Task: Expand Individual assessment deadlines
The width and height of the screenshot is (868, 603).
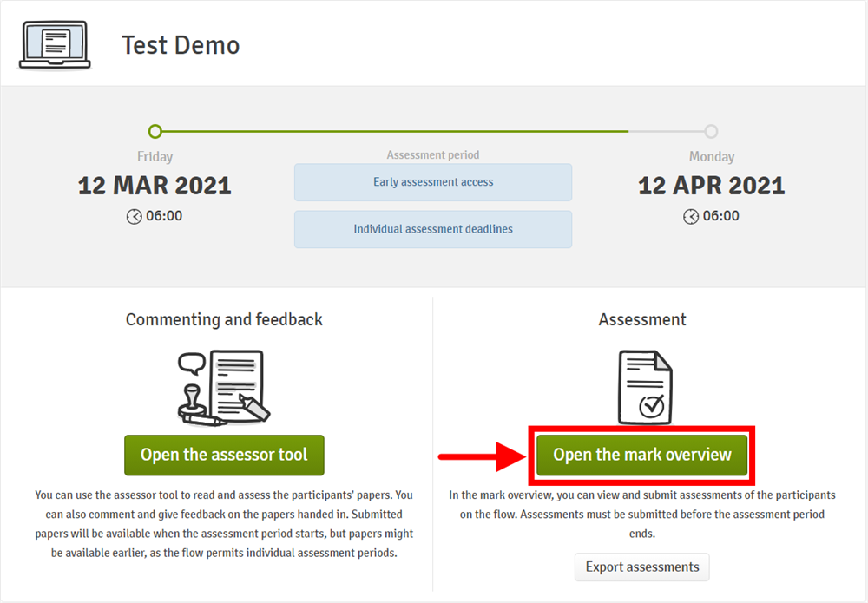Action: (x=433, y=229)
